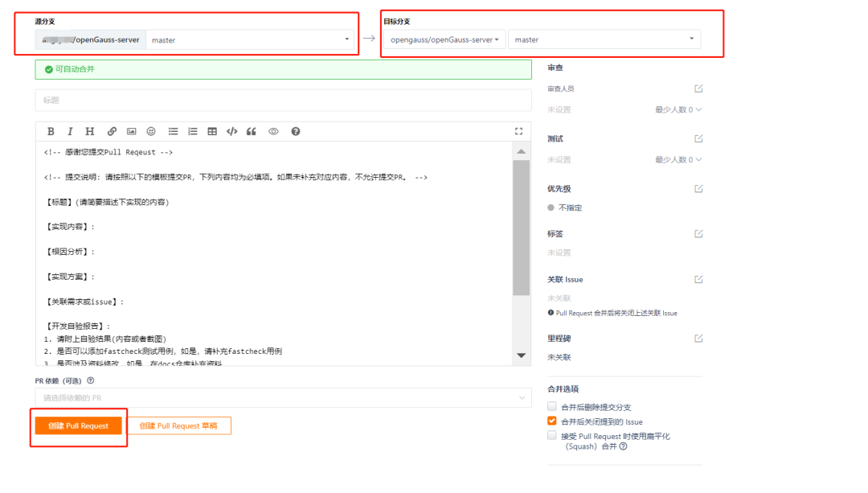Edit the 审查人员 reviewers setting

tap(699, 88)
